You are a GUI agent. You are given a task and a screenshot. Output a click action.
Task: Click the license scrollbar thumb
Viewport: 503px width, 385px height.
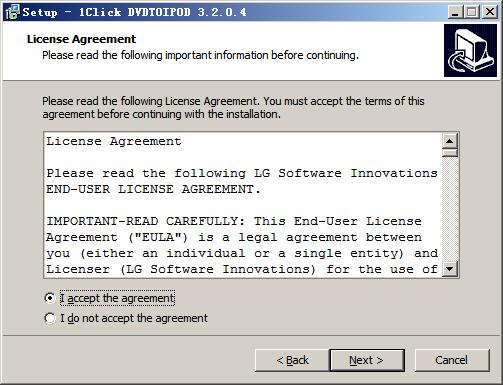pos(450,153)
